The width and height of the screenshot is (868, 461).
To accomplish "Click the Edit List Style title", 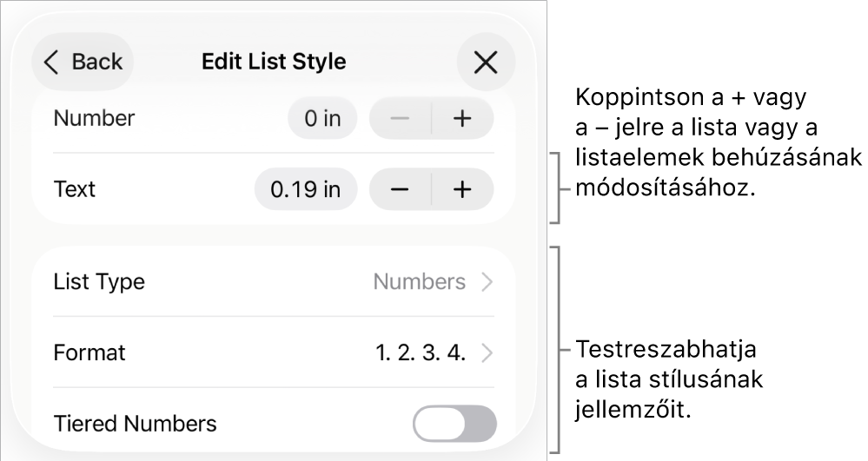I will click(274, 62).
